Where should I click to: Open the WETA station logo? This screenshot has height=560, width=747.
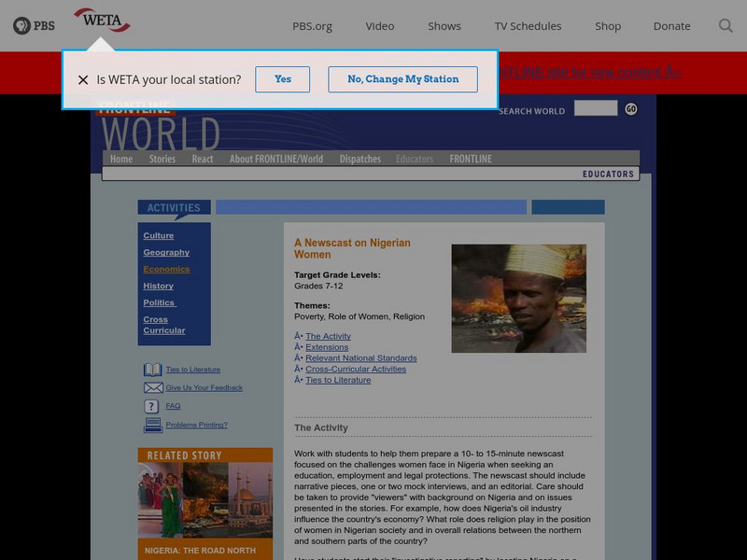tap(102, 21)
